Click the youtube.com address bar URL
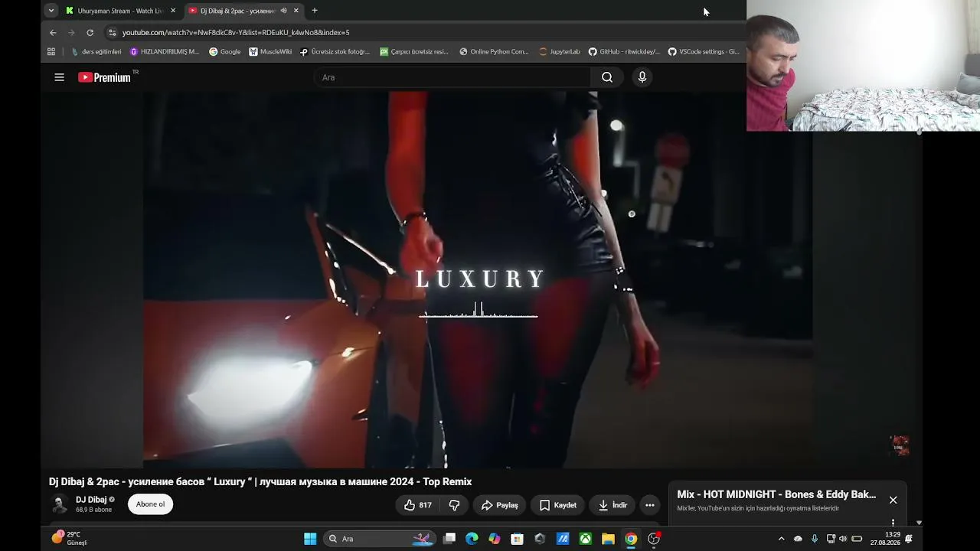 tap(236, 32)
